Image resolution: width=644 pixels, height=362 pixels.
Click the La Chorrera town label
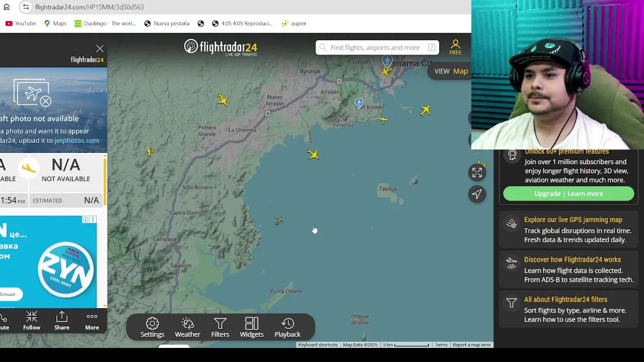[x=243, y=130]
